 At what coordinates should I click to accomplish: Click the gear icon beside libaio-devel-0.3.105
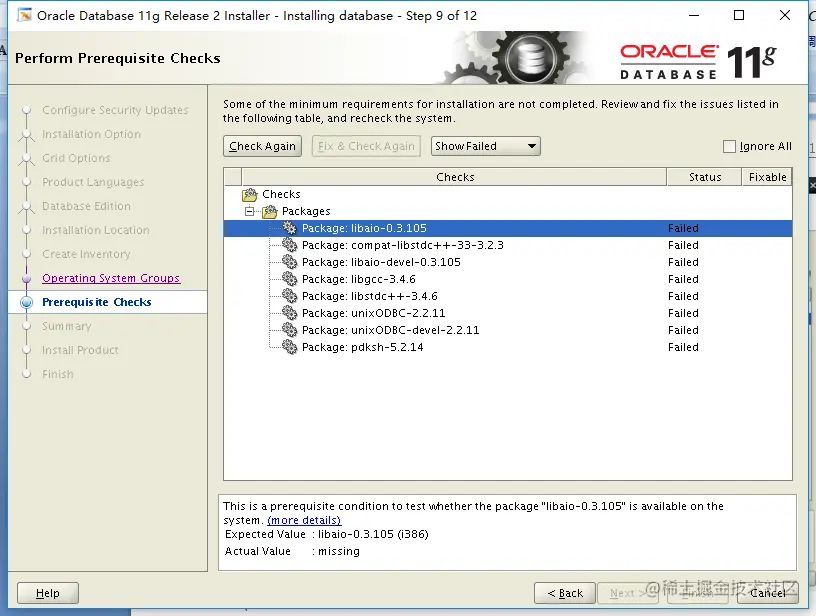coord(289,262)
